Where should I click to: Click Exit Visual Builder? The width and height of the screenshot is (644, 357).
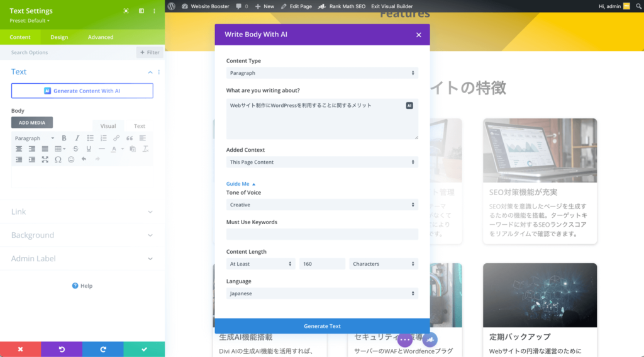coord(392,6)
